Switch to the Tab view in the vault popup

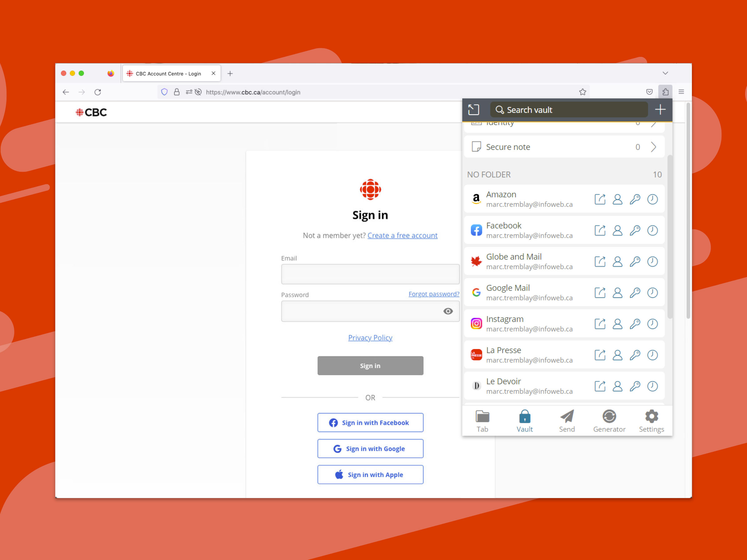coord(482,421)
